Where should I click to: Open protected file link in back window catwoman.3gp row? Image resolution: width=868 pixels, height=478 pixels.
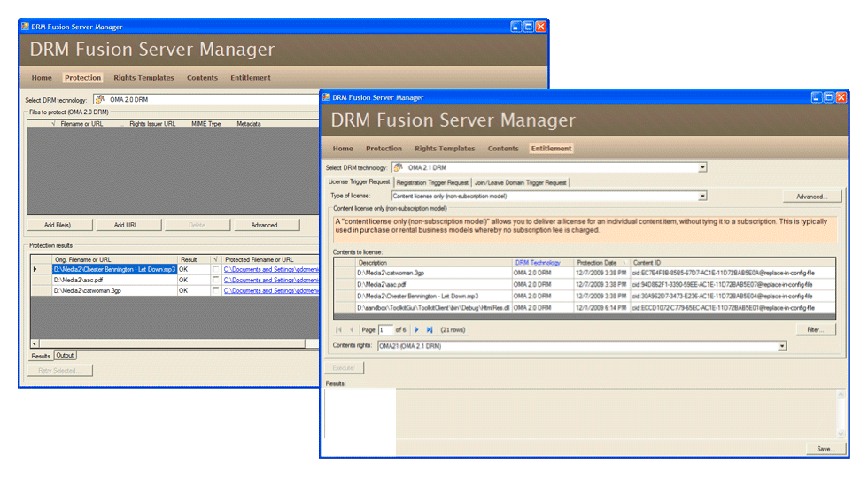(x=271, y=290)
